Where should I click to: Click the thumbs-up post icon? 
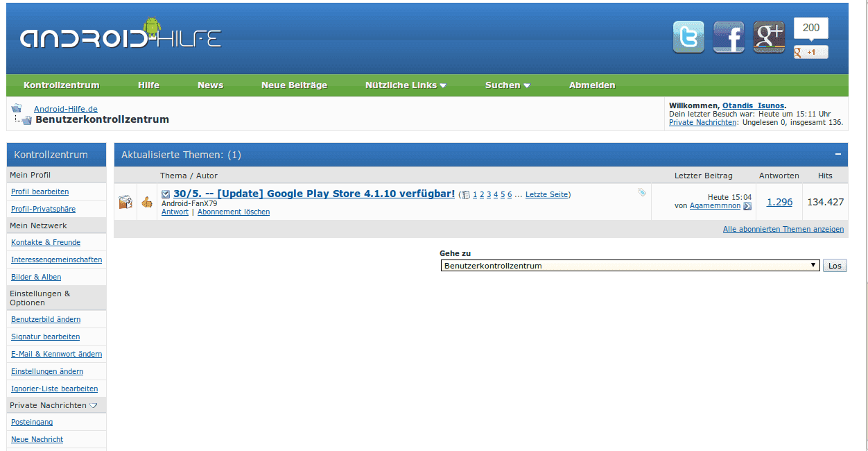pos(147,202)
